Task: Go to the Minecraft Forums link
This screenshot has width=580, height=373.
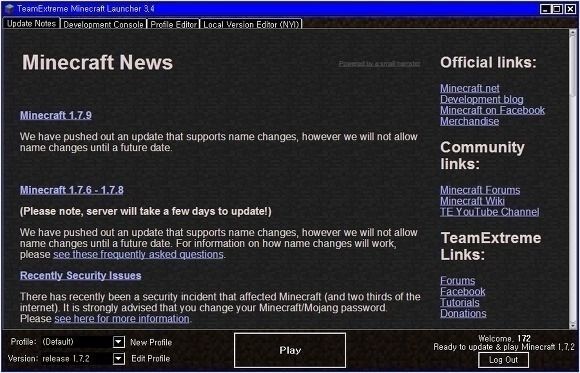Action: tap(480, 190)
